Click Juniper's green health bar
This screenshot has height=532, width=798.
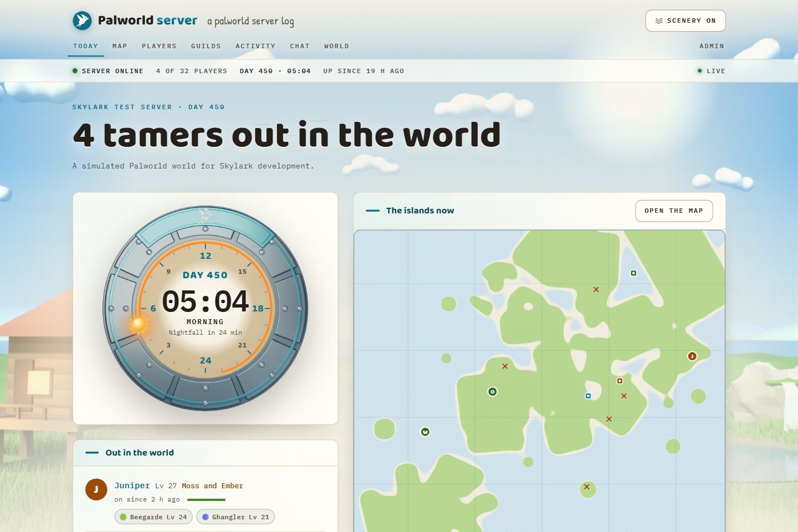click(206, 500)
